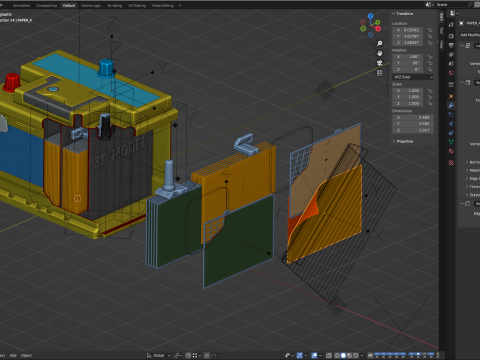This screenshot has width=480, height=360.
Task: Open the View sidebar tab
Action: click(441, 44)
